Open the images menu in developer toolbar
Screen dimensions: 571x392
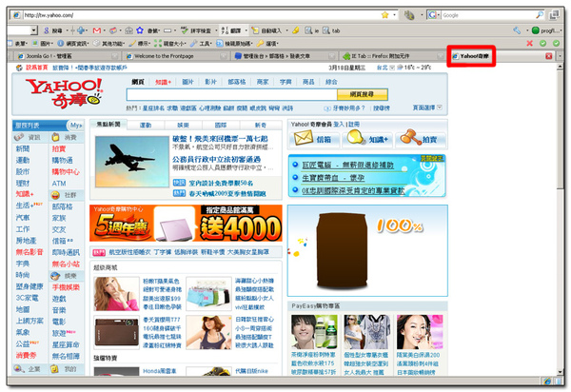[42, 44]
